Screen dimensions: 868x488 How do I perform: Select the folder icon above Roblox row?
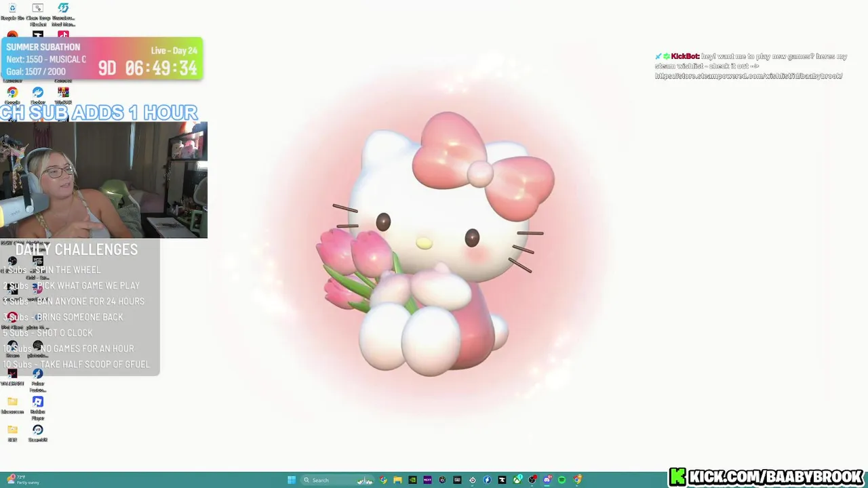click(x=12, y=405)
